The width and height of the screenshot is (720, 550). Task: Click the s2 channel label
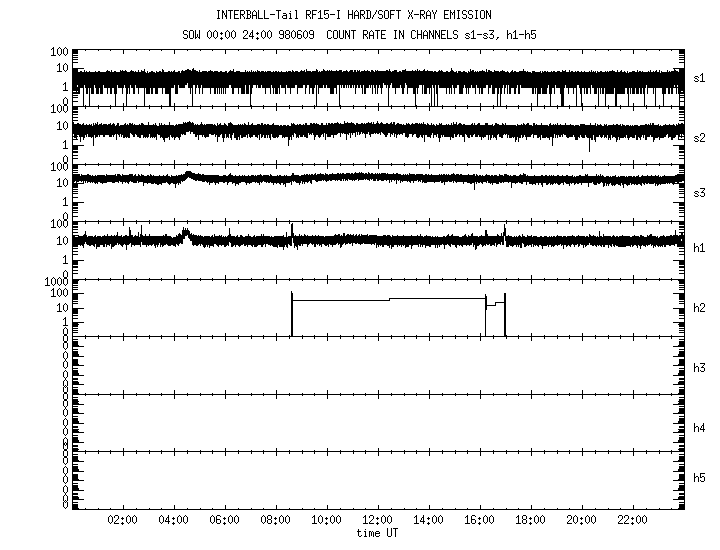[700, 136]
